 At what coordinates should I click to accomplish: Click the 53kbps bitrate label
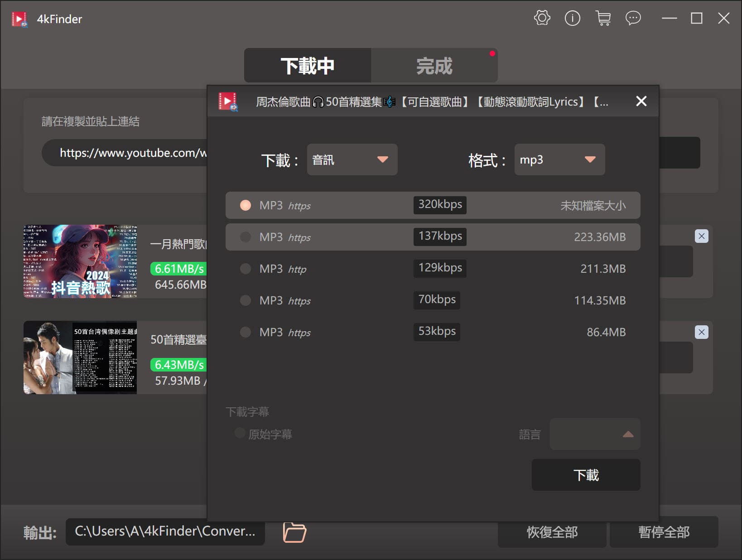pyautogui.click(x=437, y=331)
